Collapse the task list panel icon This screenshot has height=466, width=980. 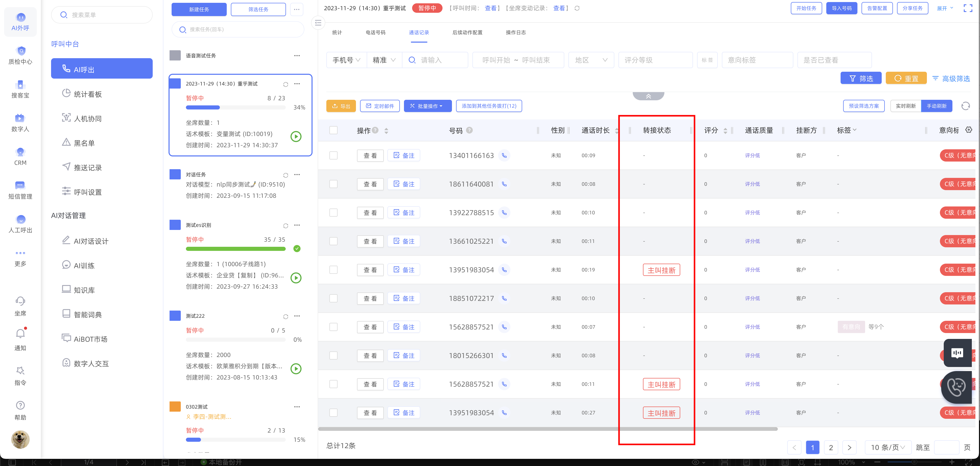318,22
